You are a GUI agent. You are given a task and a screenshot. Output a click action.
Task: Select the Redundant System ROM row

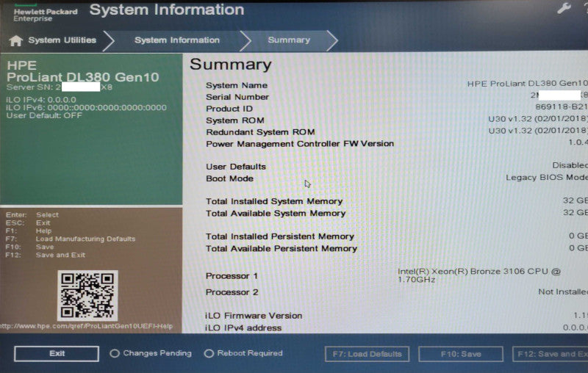[396, 131]
